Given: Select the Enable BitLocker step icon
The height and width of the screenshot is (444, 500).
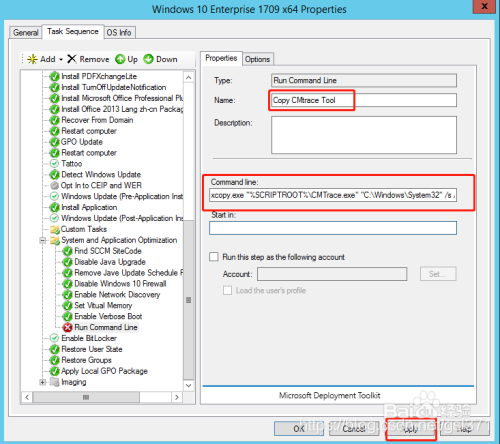Looking at the screenshot, I should 54,338.
